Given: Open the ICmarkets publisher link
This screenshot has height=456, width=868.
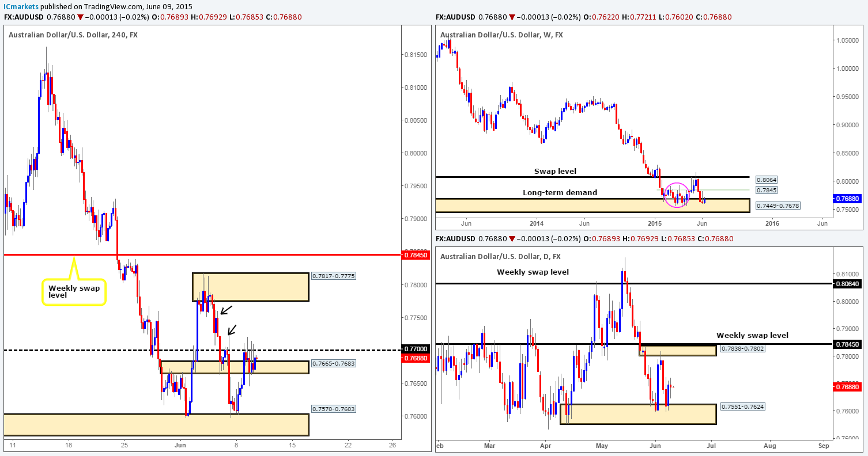Looking at the screenshot, I should [x=21, y=6].
